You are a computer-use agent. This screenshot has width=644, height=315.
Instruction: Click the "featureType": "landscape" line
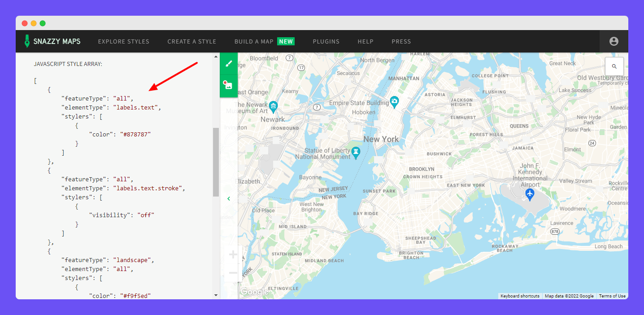108,260
